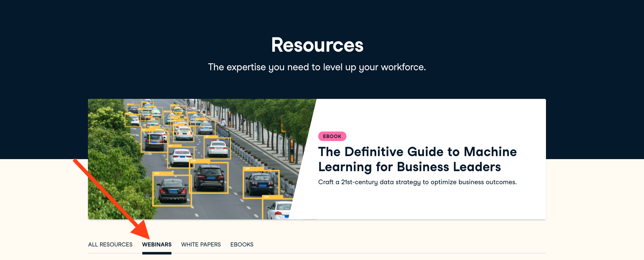Select the WEBINARS tab
The width and height of the screenshot is (644, 260).
tap(157, 244)
